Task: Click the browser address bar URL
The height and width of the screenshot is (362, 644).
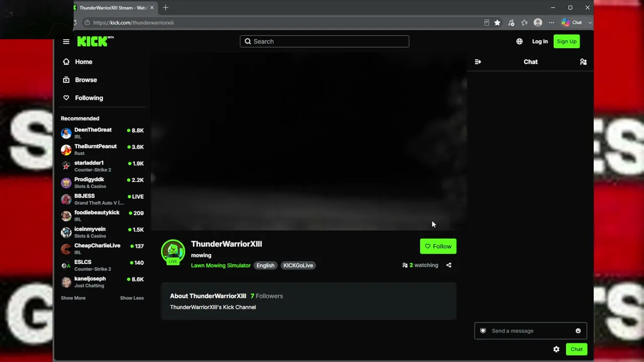Action: (133, 23)
